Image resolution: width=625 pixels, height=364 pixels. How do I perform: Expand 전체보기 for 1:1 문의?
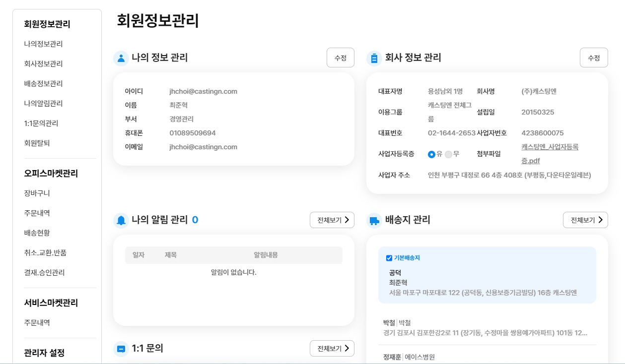coord(332,349)
